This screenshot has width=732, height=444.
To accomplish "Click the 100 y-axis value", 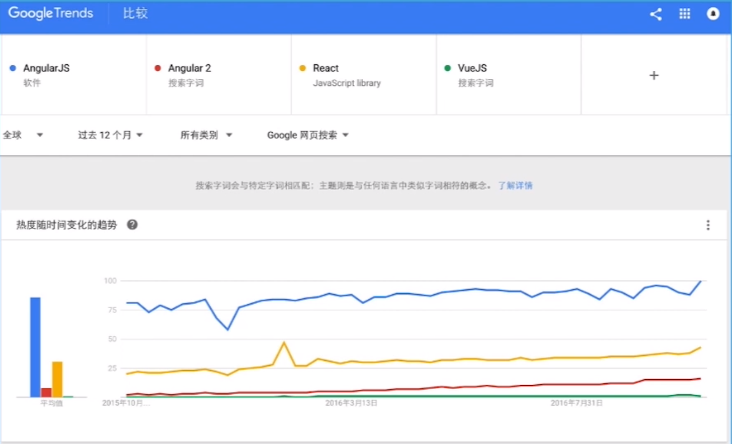I will pos(110,281).
